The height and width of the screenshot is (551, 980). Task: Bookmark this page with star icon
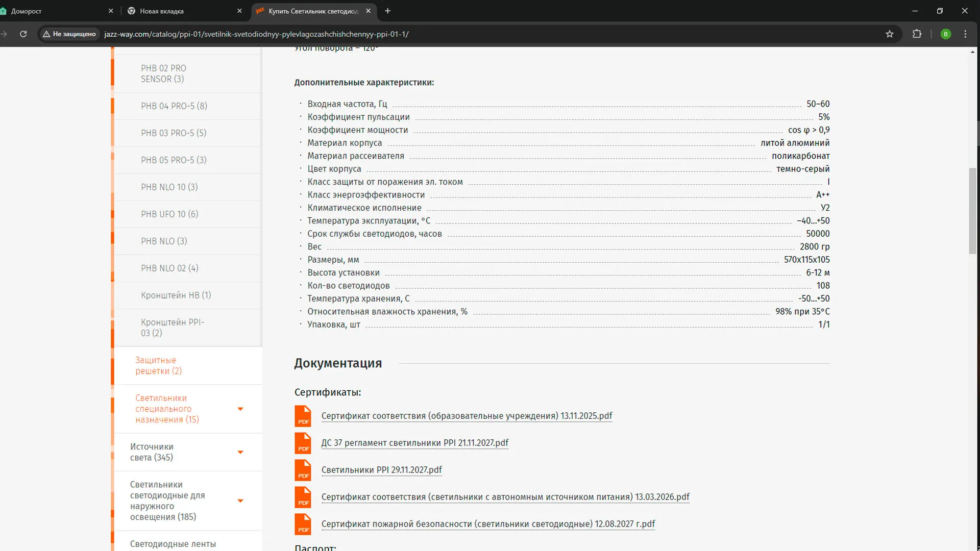(x=890, y=34)
